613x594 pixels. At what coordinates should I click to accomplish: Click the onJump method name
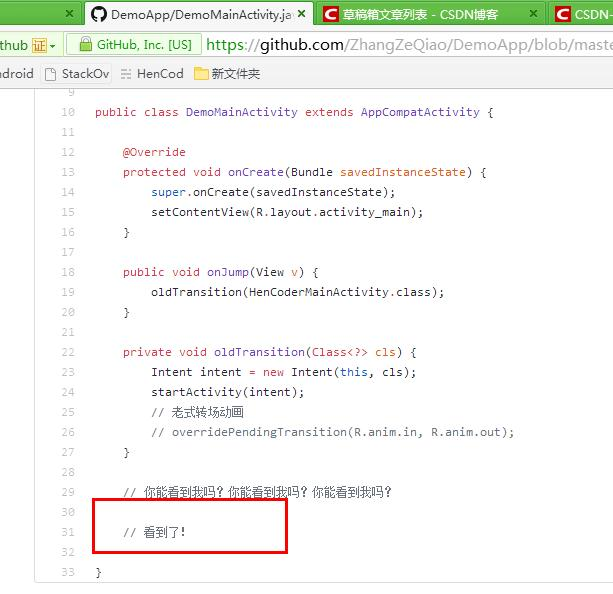[228, 272]
